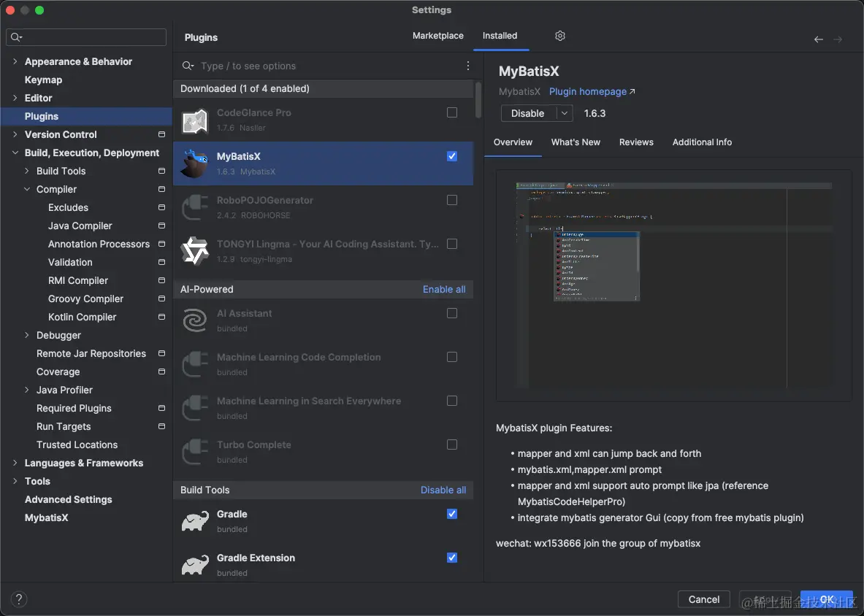Expand the Debugger tree node
864x616 pixels.
[26, 335]
